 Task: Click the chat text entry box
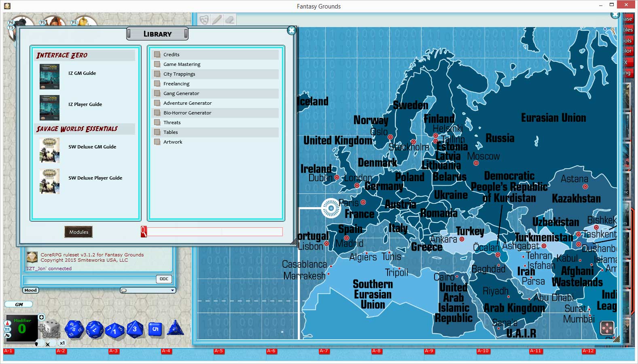[89, 280]
